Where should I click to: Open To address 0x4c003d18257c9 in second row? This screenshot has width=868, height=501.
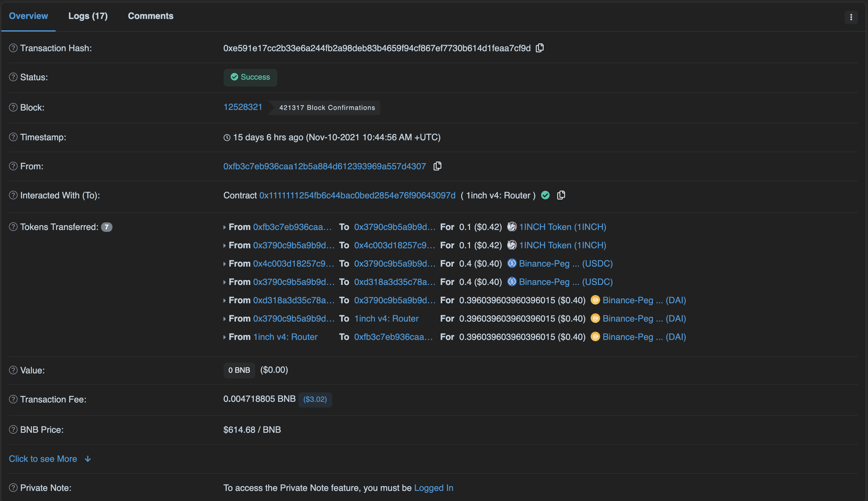(395, 245)
